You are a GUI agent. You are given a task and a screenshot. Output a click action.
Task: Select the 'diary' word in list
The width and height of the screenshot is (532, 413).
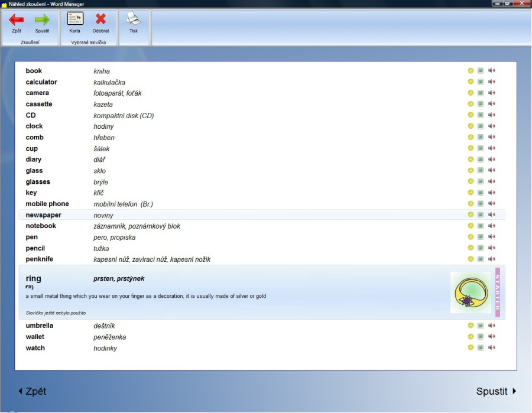click(x=34, y=160)
